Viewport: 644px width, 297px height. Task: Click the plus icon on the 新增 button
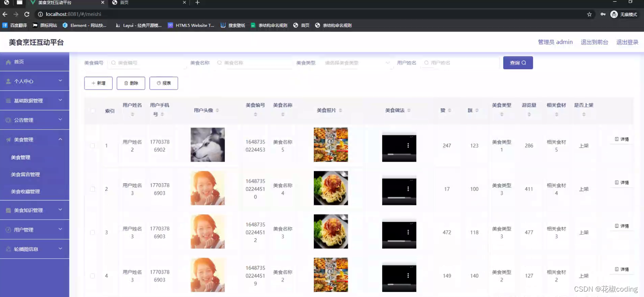pos(94,83)
